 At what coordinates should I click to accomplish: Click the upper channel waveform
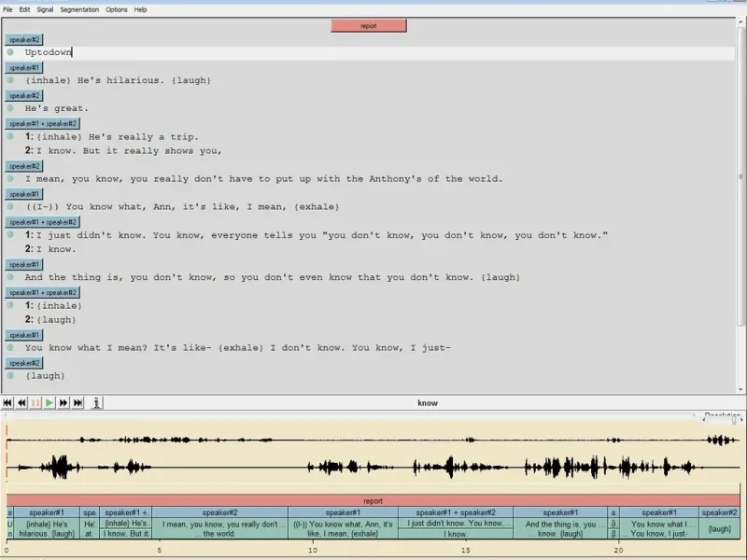click(373, 440)
